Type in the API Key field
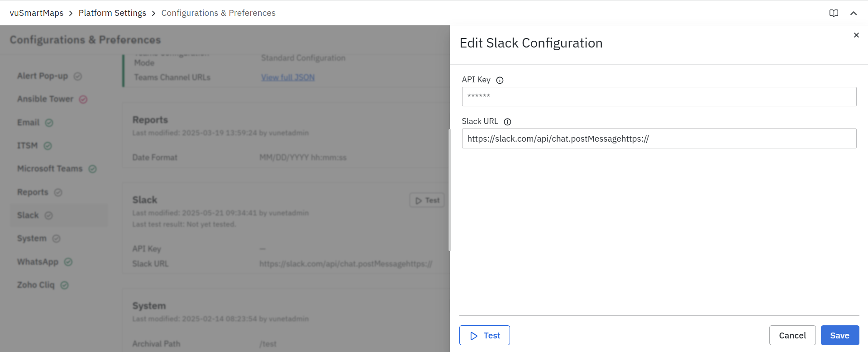Screen dimensions: 868x352 (658, 96)
